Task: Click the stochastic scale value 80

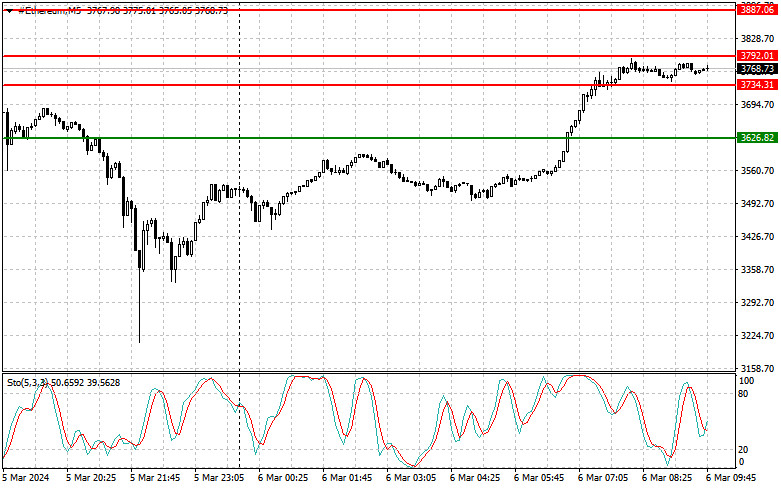Action: pyautogui.click(x=743, y=394)
